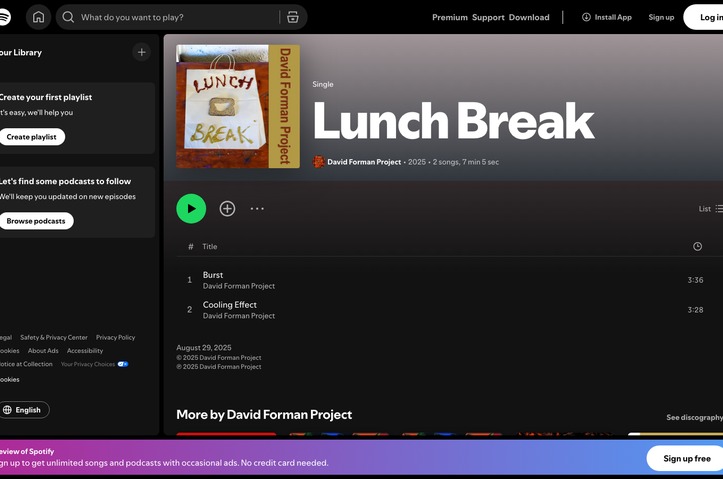The height and width of the screenshot is (479, 723).
Task: Open artist link under Burst
Action: pos(239,286)
